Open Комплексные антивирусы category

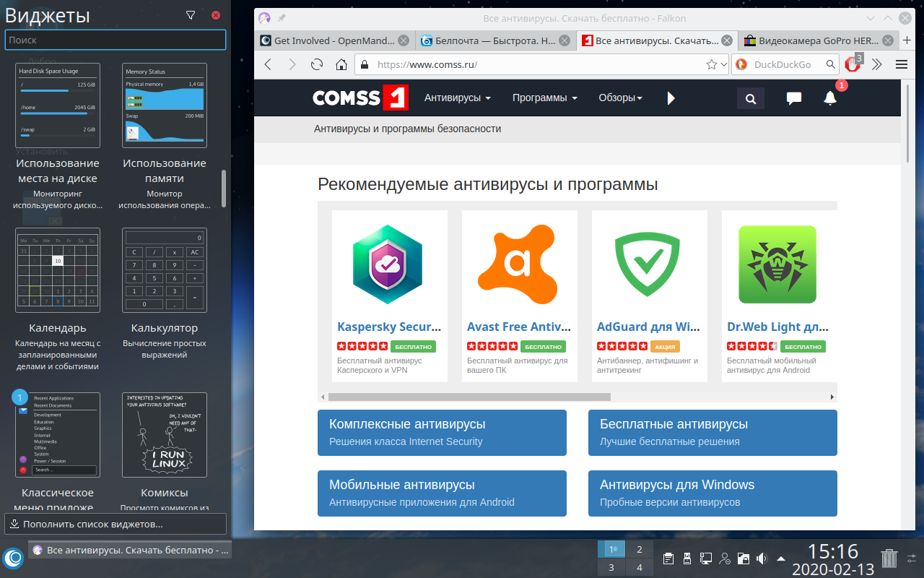(x=442, y=433)
